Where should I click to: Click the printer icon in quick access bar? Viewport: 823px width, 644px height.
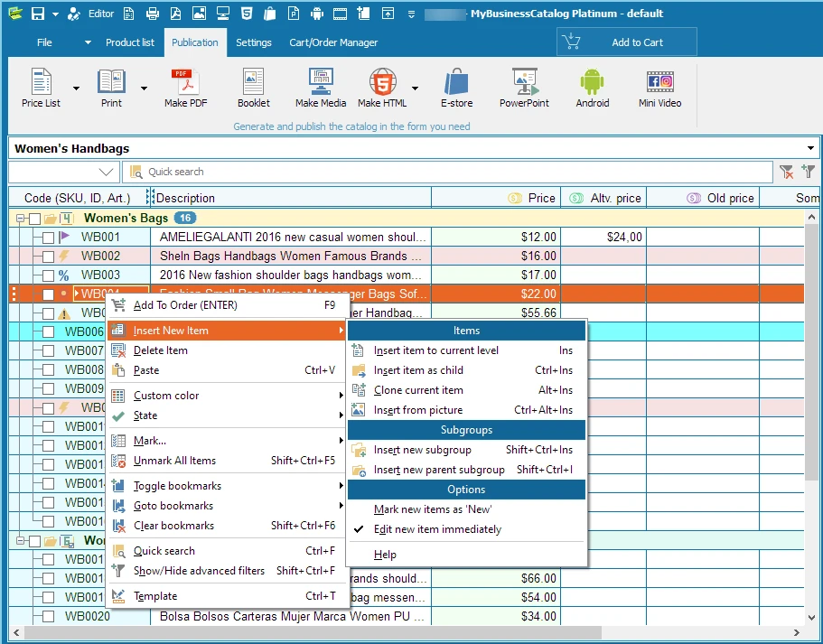[152, 14]
